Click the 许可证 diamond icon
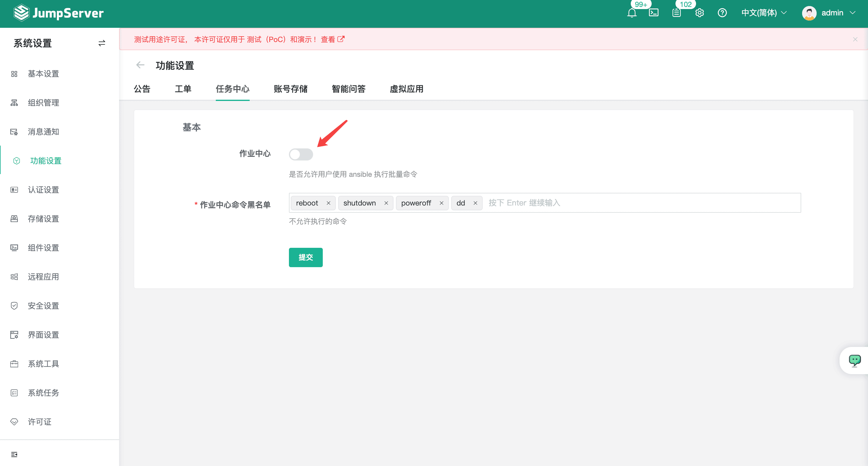The height and width of the screenshot is (466, 868). coord(14,422)
